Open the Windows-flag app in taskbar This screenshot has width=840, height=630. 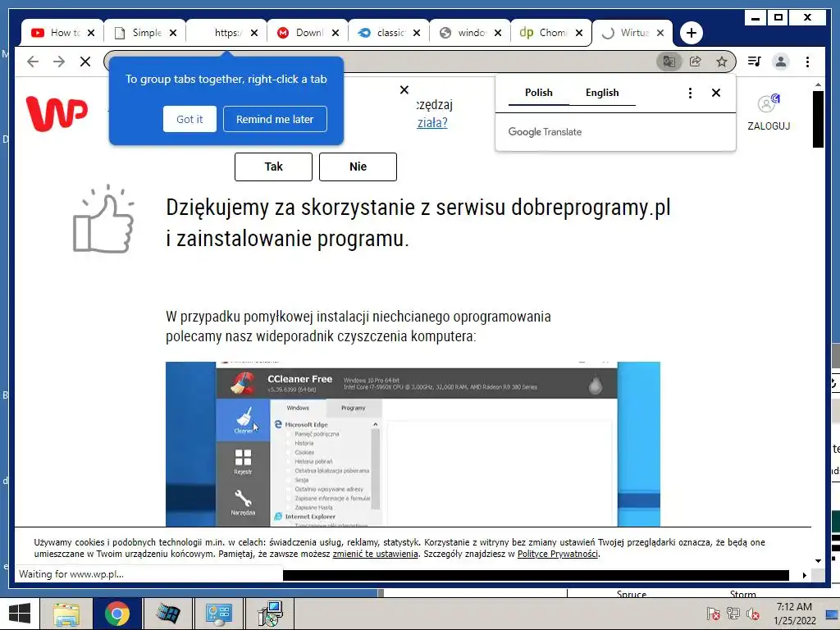(x=168, y=614)
